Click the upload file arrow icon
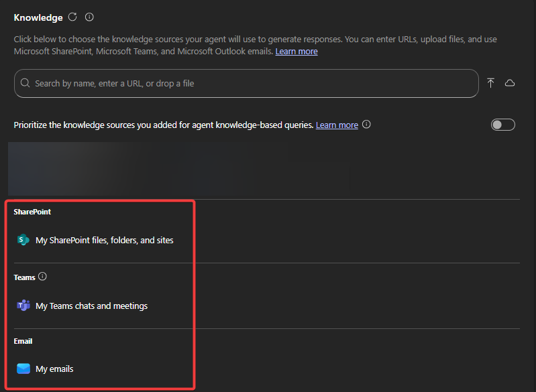This screenshot has height=392, width=536. click(x=490, y=83)
